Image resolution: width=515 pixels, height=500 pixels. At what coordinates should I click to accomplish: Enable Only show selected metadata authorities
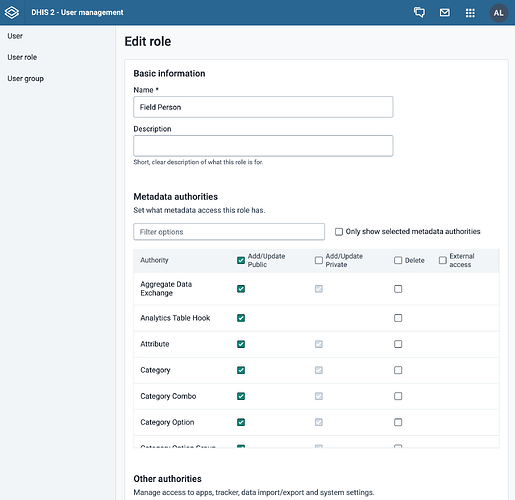click(339, 232)
